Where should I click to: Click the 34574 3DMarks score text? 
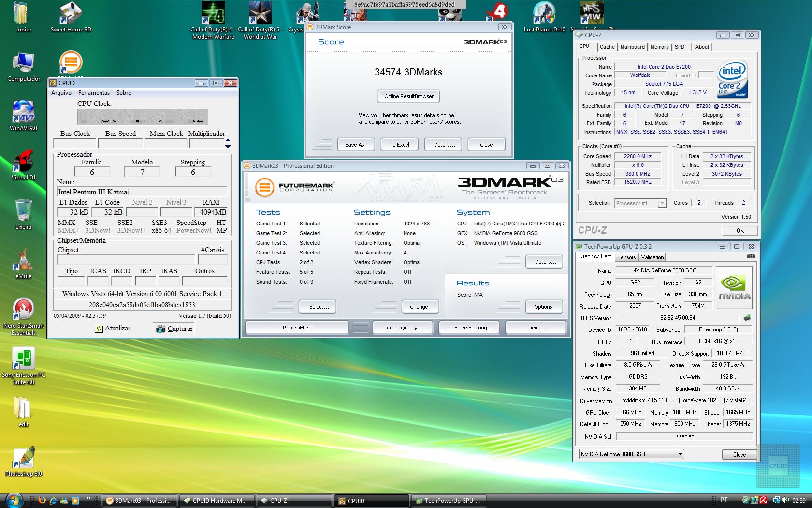pyautogui.click(x=408, y=72)
